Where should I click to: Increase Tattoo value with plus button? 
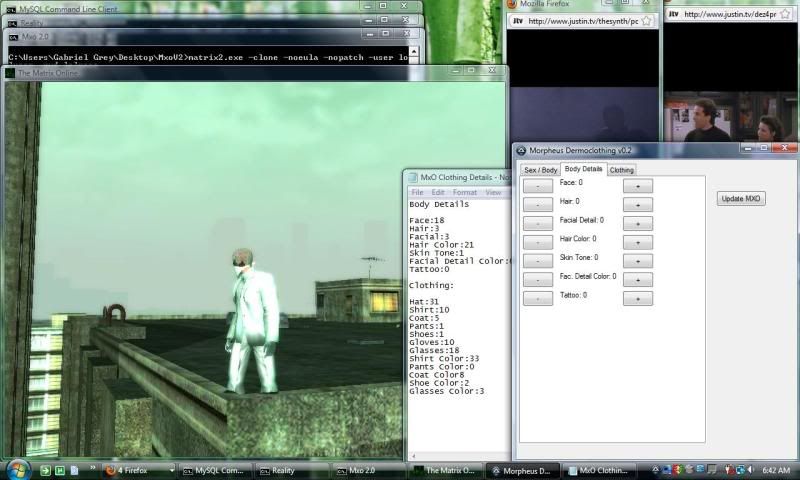638,298
